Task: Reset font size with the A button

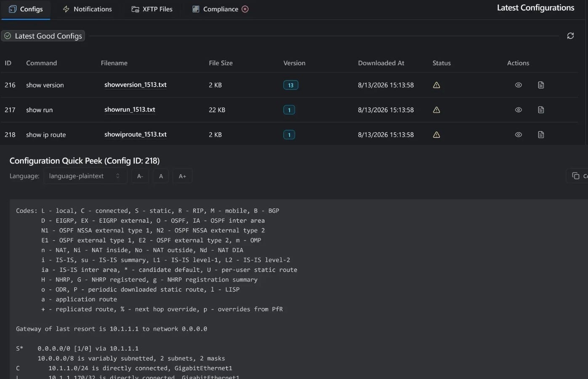Action: 161,176
